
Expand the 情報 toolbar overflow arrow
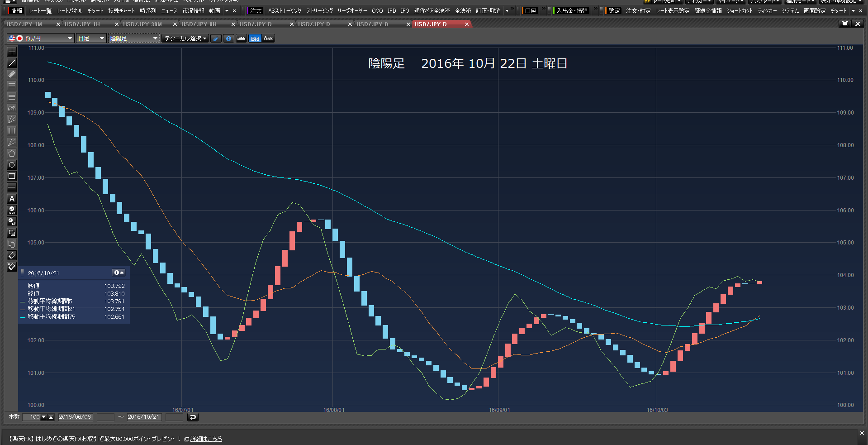(227, 11)
